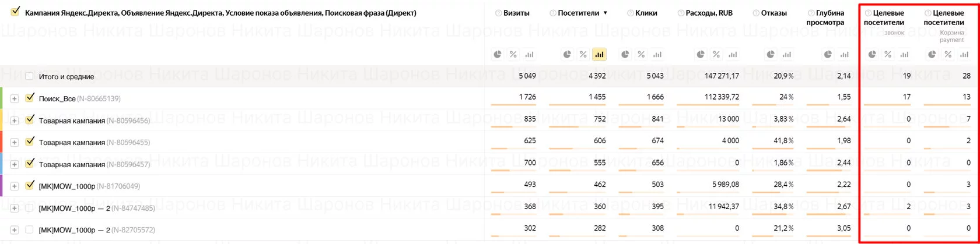
Task: Open help icon next to Расходы, RUB
Action: [x=681, y=13]
